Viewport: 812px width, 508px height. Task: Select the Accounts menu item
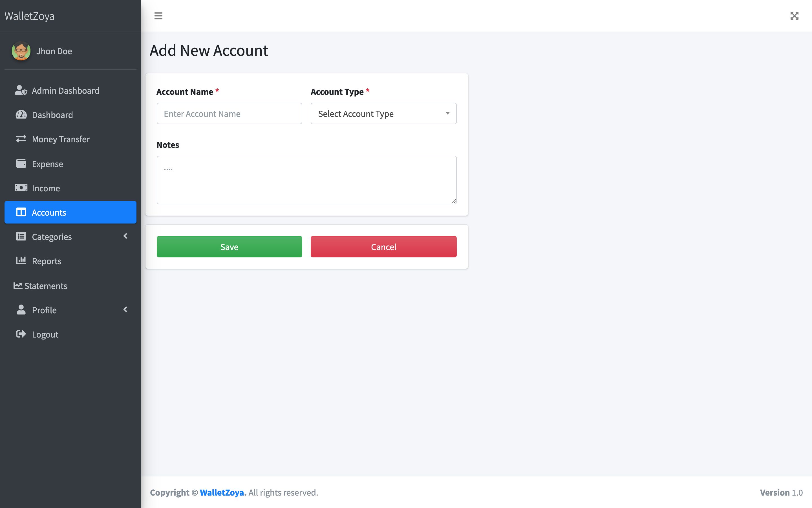click(x=70, y=212)
